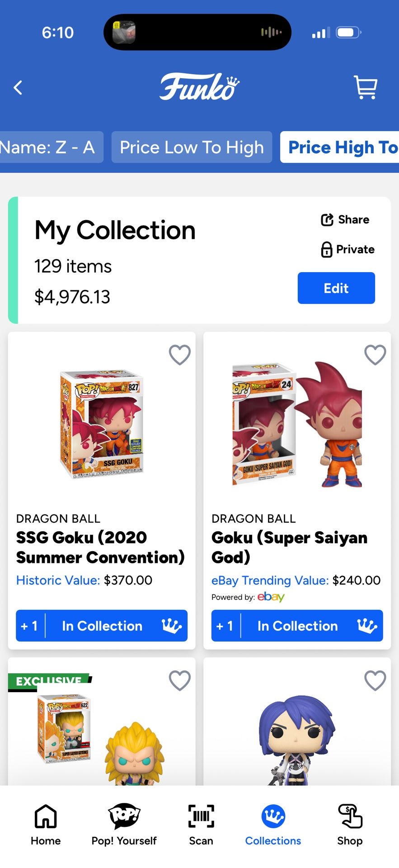Tap the Scan barcode icon
399x868 pixels.
point(201,816)
